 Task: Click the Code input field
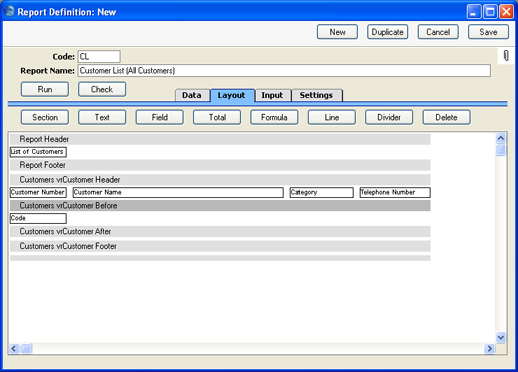click(x=99, y=57)
